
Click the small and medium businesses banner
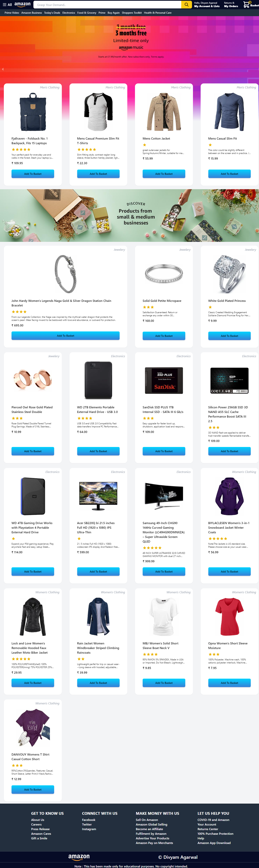tap(129, 215)
